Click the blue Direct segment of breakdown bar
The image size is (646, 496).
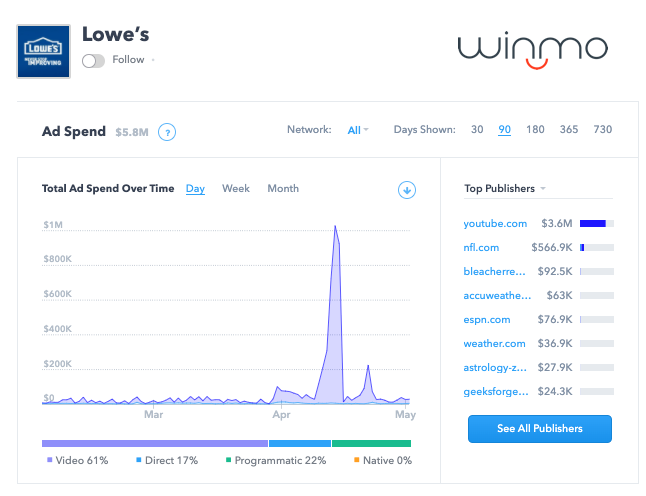[300, 443]
